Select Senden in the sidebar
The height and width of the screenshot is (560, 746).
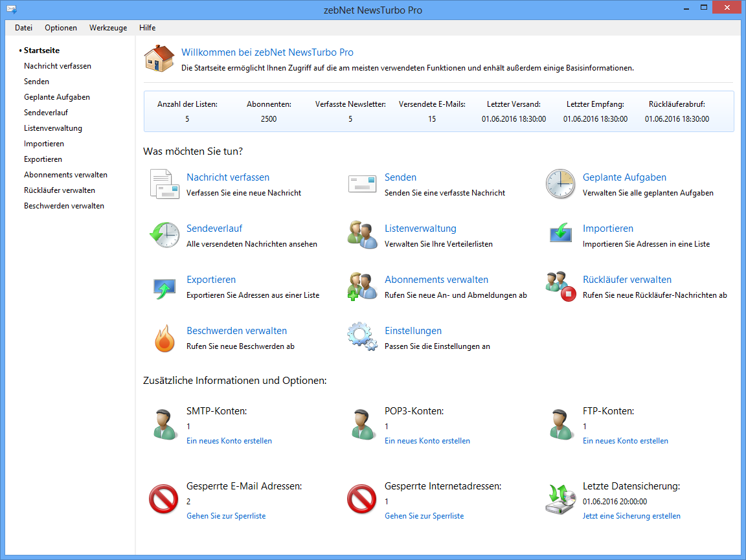point(37,82)
